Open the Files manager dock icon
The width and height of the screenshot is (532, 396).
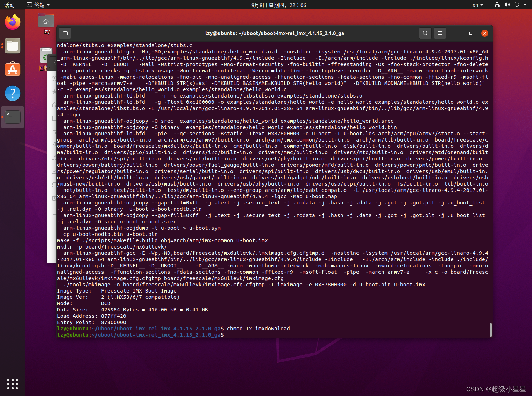click(x=13, y=46)
